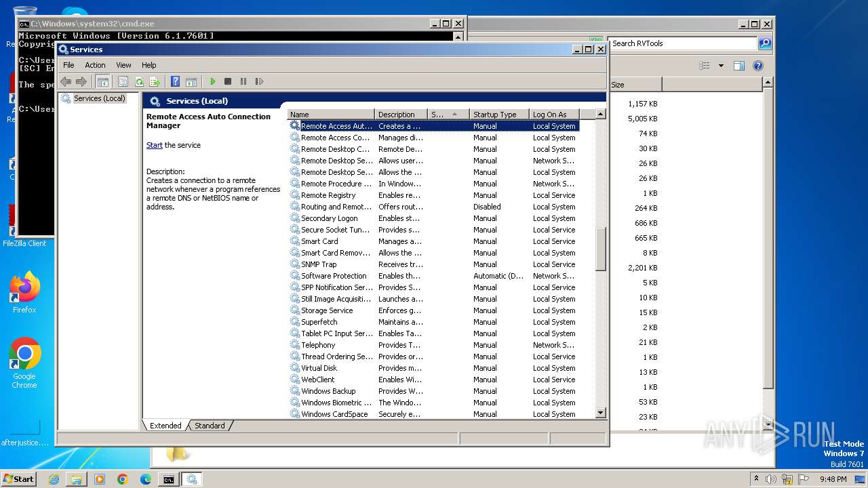Click the Restart Service toolbar icon
The height and width of the screenshot is (488, 868).
pyautogui.click(x=259, y=81)
